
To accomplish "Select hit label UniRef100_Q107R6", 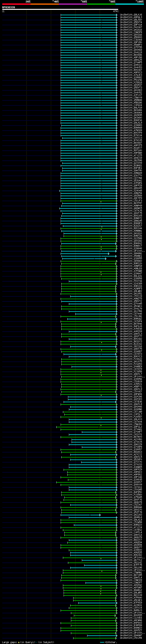I will (x=131, y=311).
